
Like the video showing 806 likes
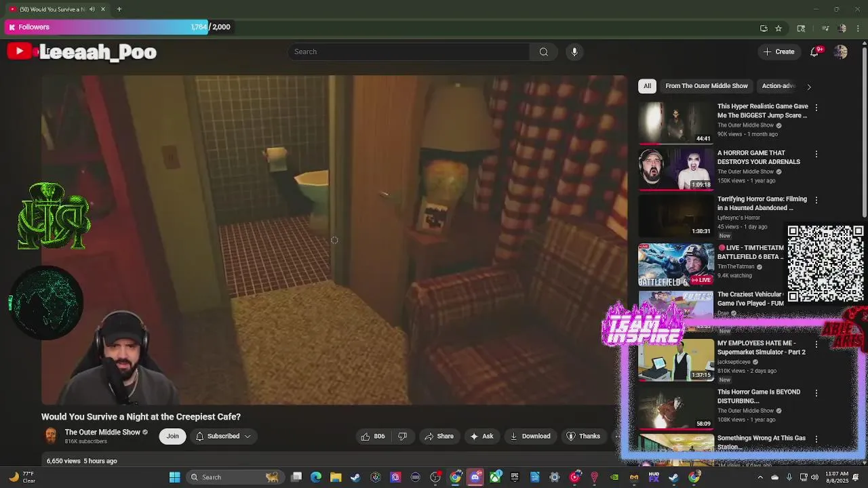[373, 436]
